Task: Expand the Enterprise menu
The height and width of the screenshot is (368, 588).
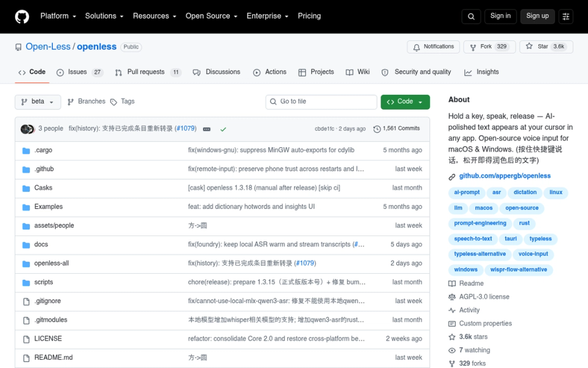Action: [268, 16]
